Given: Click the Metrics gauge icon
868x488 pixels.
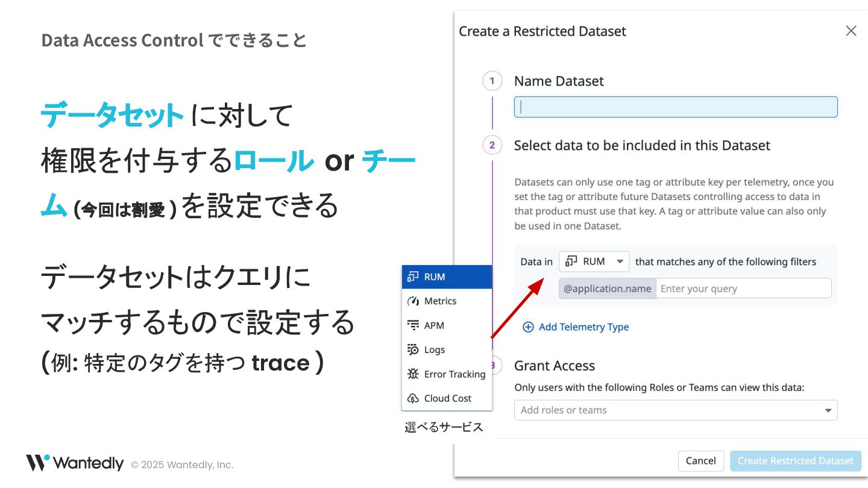Looking at the screenshot, I should click(x=413, y=301).
